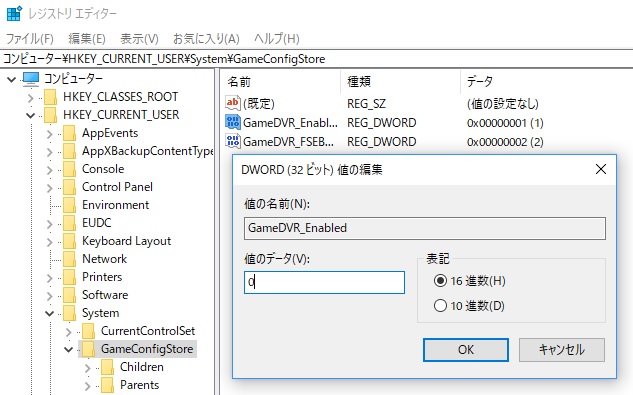Screen dimensions: 633x395
Task: Click the data value 0x00000002 (2)
Action: pos(505,142)
